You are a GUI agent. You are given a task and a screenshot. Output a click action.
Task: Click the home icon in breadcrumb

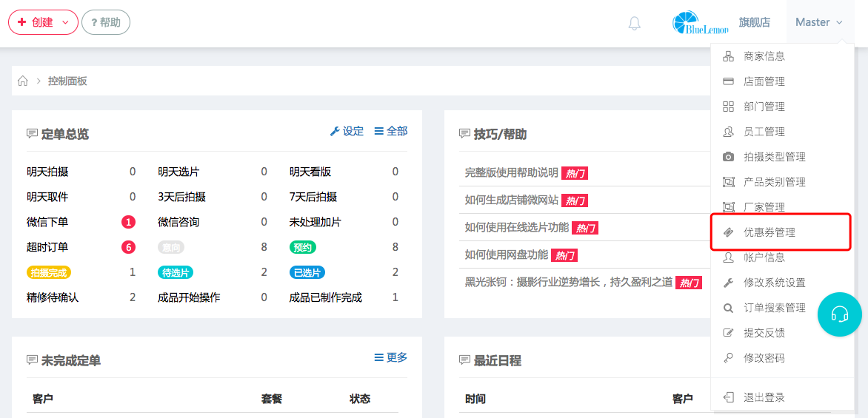click(23, 81)
